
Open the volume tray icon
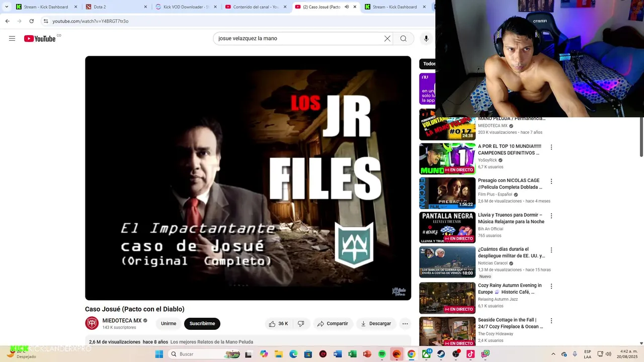pyautogui.click(x=608, y=354)
